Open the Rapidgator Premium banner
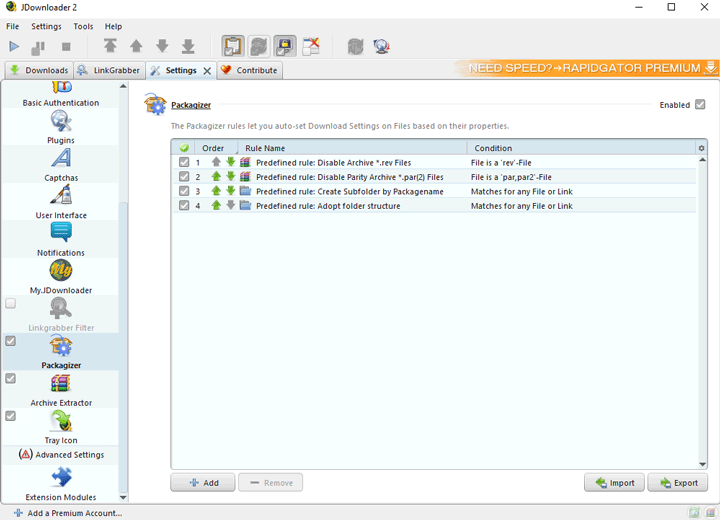The height and width of the screenshot is (520, 720). pyautogui.click(x=587, y=68)
